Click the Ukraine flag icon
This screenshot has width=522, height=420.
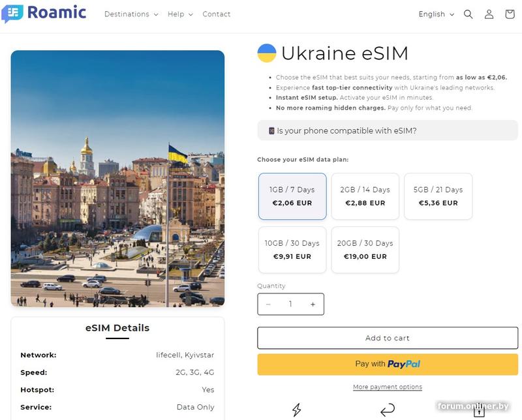pos(267,53)
